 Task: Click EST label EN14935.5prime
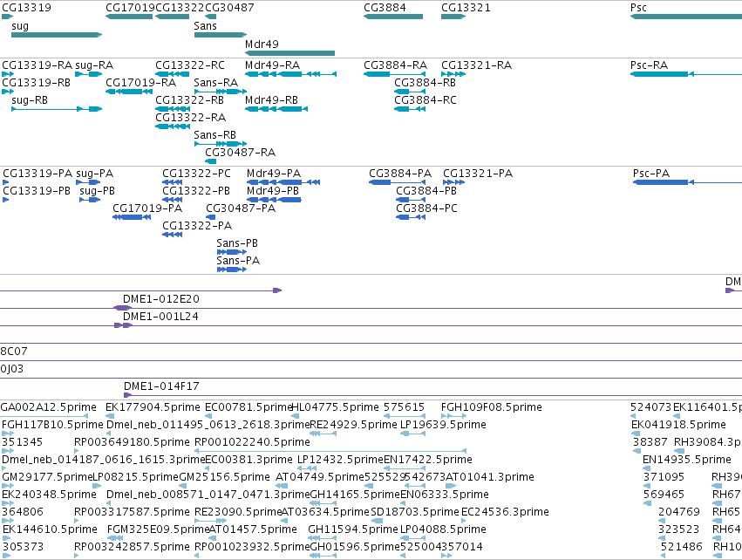click(x=687, y=460)
